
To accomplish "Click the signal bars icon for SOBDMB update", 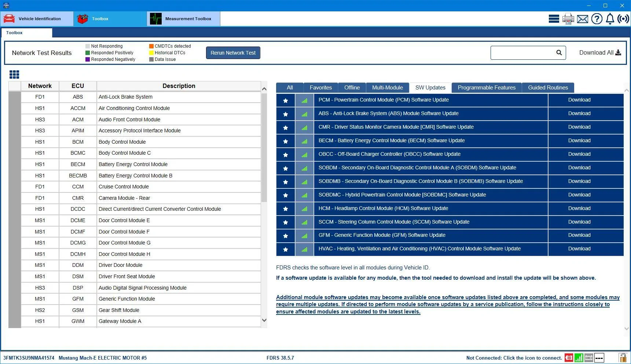I will pyautogui.click(x=304, y=182).
